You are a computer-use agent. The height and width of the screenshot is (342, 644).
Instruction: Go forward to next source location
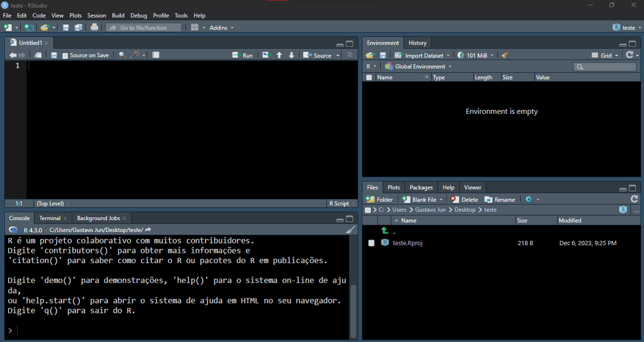click(x=22, y=55)
